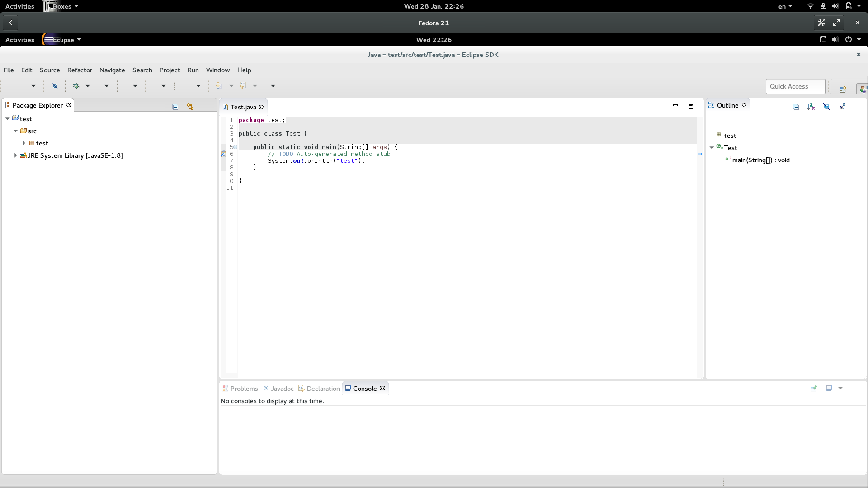Open the Window menu
The image size is (868, 488).
(x=218, y=70)
